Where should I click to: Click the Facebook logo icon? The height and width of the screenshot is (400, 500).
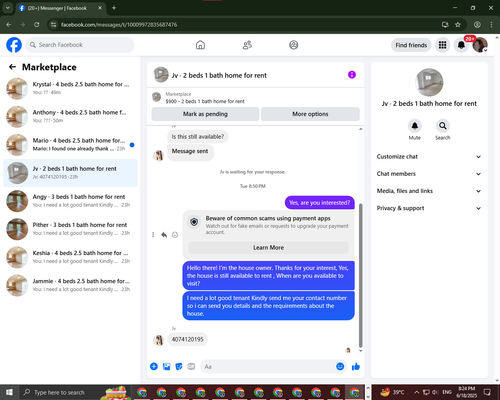click(14, 45)
